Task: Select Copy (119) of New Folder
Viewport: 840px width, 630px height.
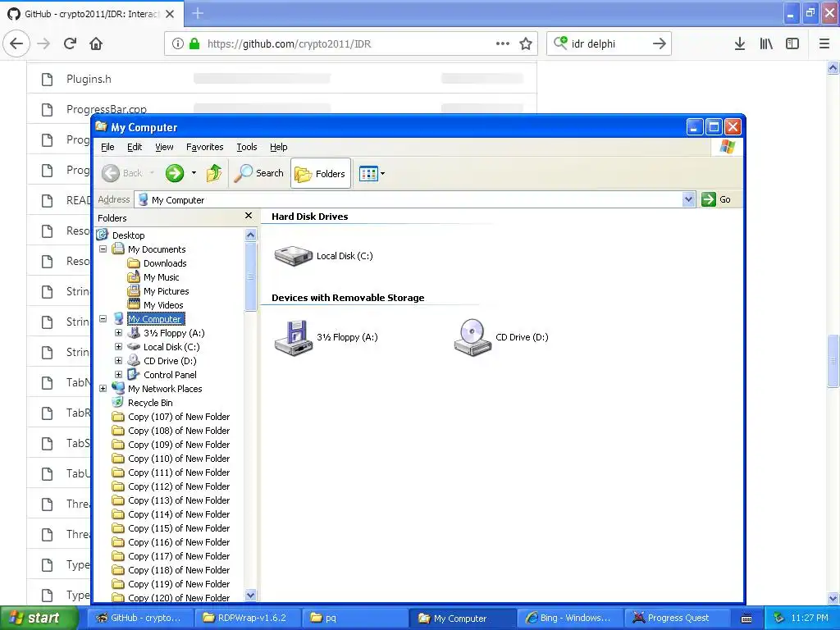Action: 178,584
